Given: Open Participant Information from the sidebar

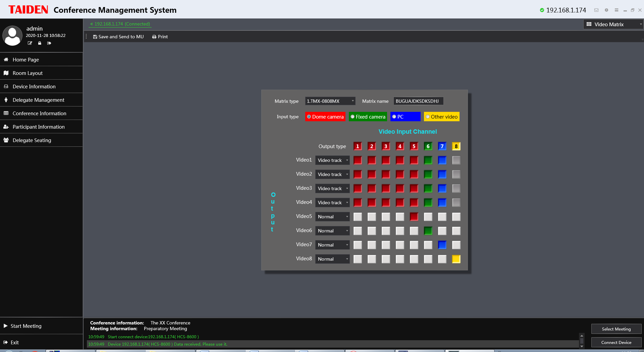Looking at the screenshot, I should 6,127.
